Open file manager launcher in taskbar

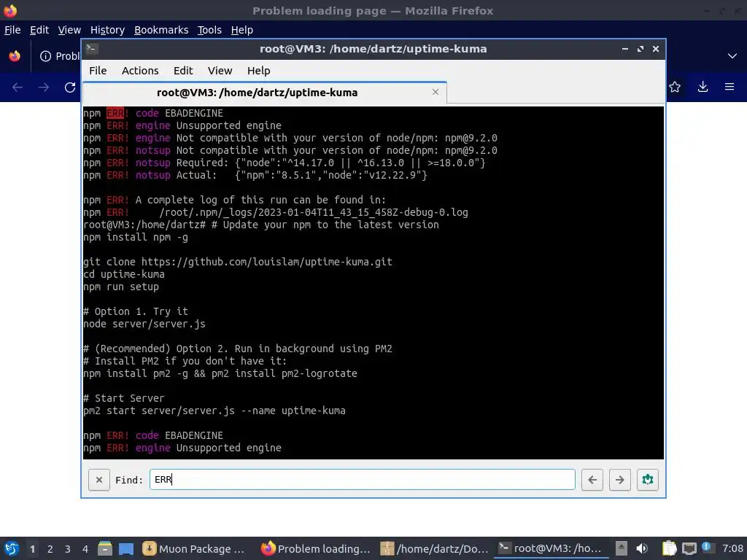pos(105,548)
